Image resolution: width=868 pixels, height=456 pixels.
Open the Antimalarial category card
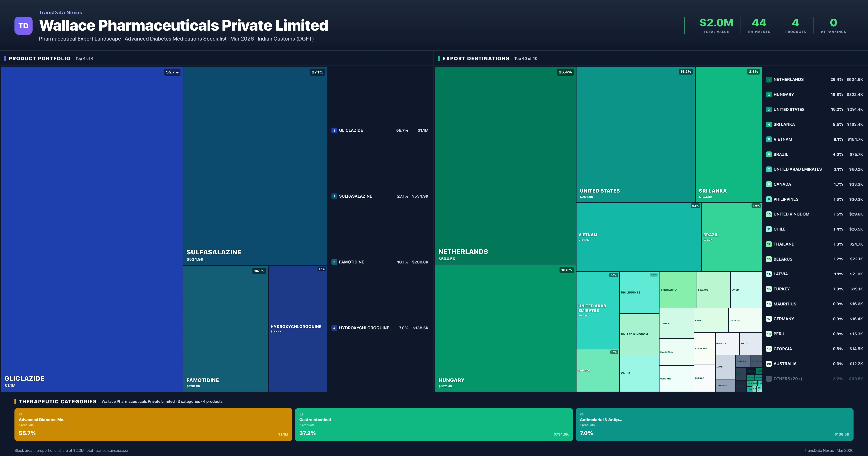click(714, 424)
